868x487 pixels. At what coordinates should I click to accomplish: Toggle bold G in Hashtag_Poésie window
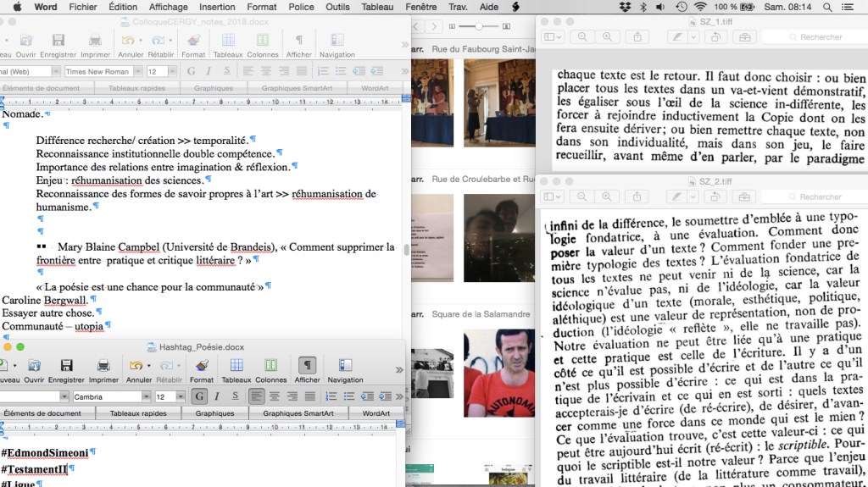click(199, 396)
